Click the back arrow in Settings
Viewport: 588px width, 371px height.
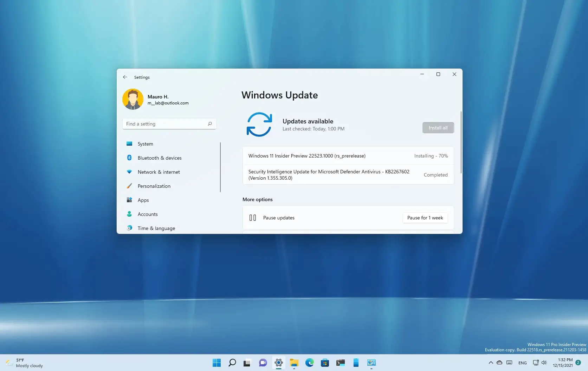click(125, 77)
